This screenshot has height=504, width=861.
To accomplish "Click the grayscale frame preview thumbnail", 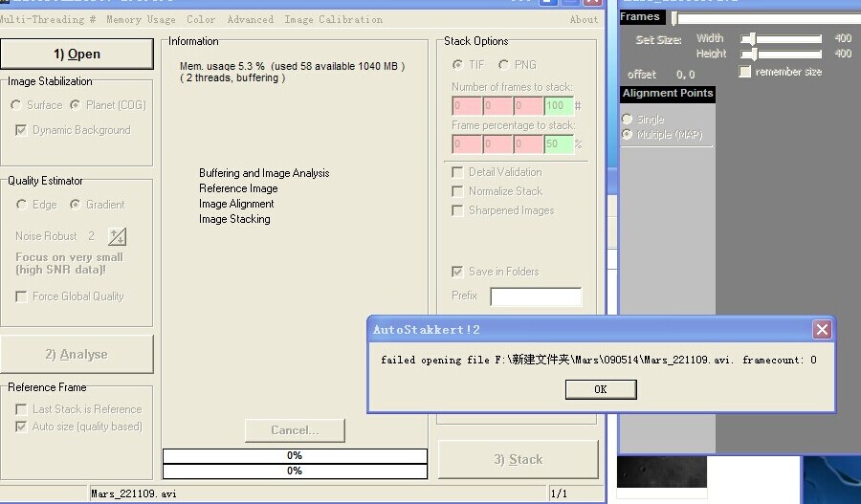I will click(662, 471).
